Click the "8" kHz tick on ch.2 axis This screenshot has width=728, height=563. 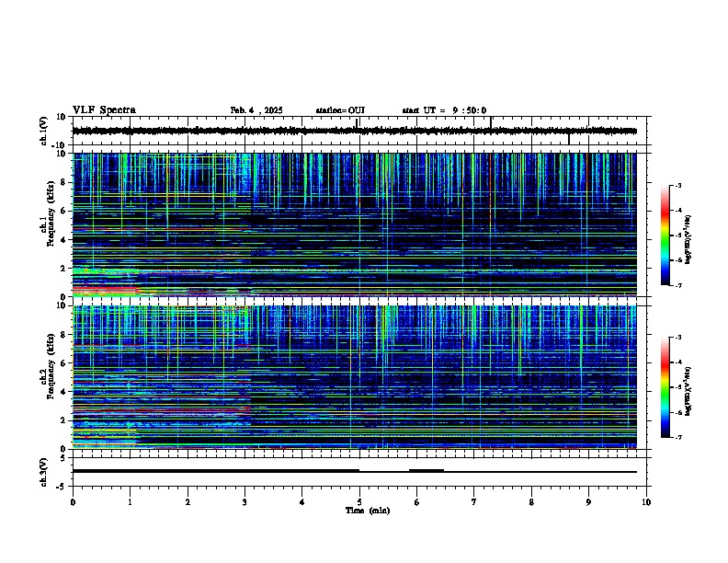coord(64,335)
